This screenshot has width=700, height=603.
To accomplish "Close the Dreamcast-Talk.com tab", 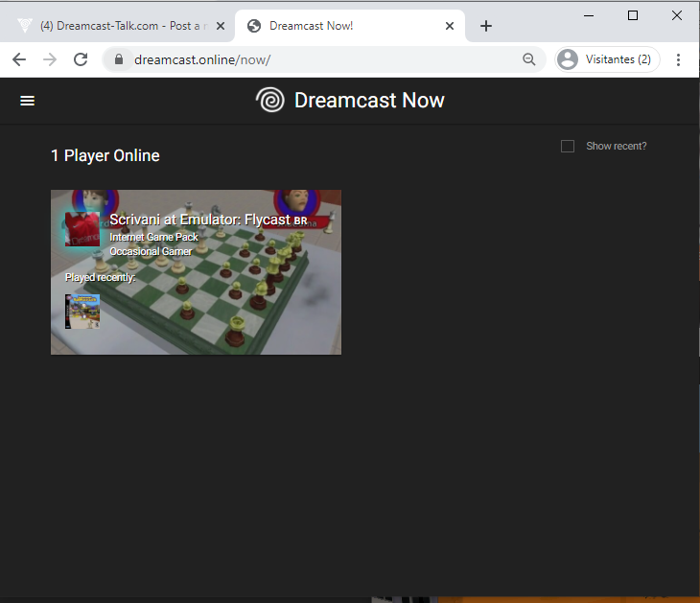I will (x=221, y=26).
